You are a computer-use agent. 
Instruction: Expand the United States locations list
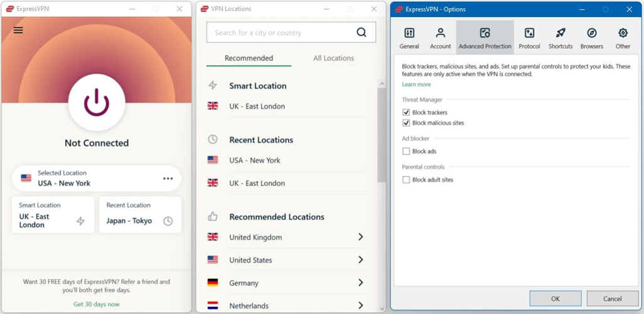(360, 260)
